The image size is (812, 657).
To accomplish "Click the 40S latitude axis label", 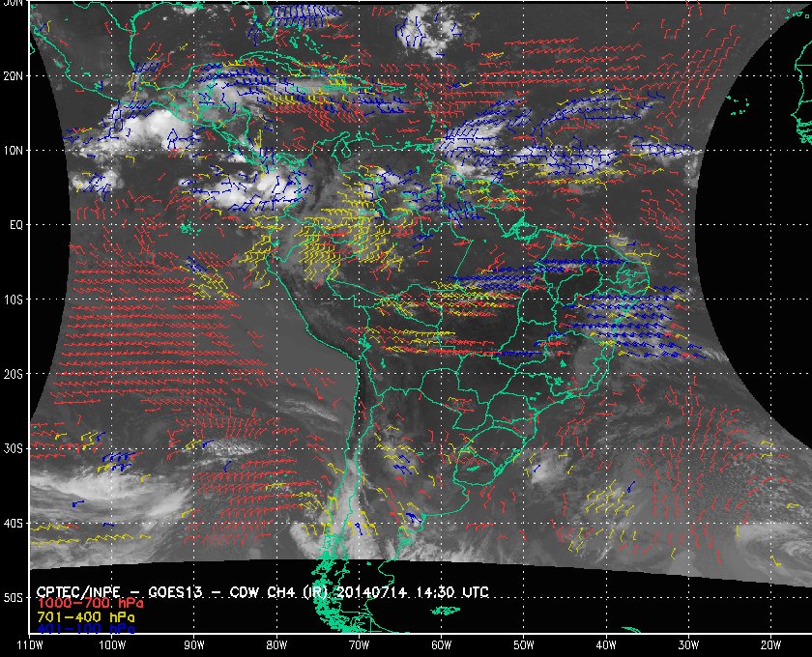I will pos(14,524).
